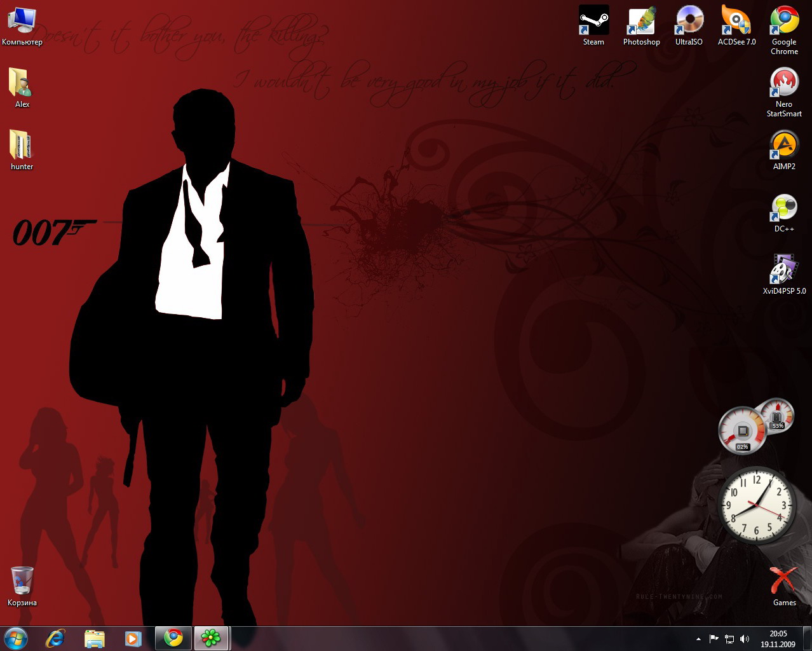Screen dimensions: 812x651
Task: Open the Корзина recycle bin
Action: click(x=22, y=586)
